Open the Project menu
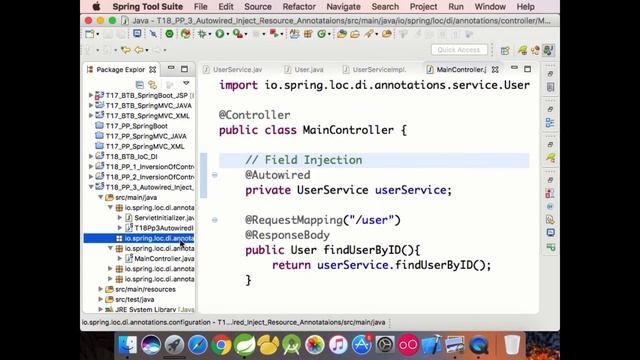The height and width of the screenshot is (360, 640). (x=423, y=7)
